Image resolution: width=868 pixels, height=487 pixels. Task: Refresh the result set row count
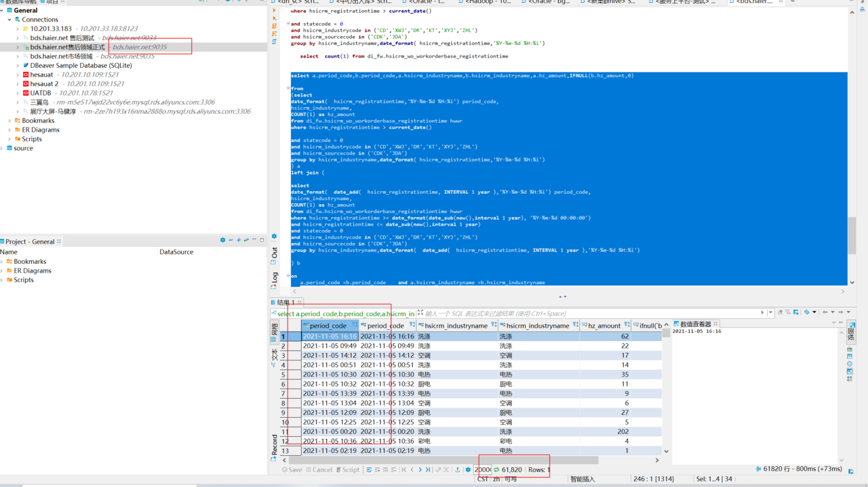click(496, 469)
